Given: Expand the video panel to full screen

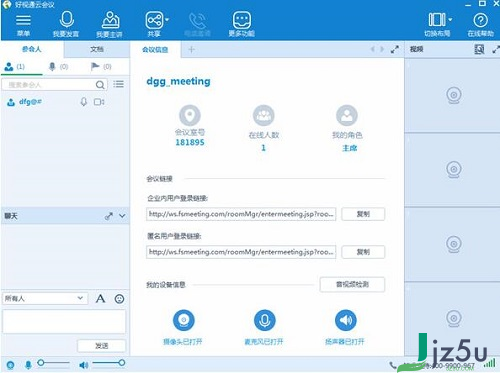Looking at the screenshot, I should [496, 50].
